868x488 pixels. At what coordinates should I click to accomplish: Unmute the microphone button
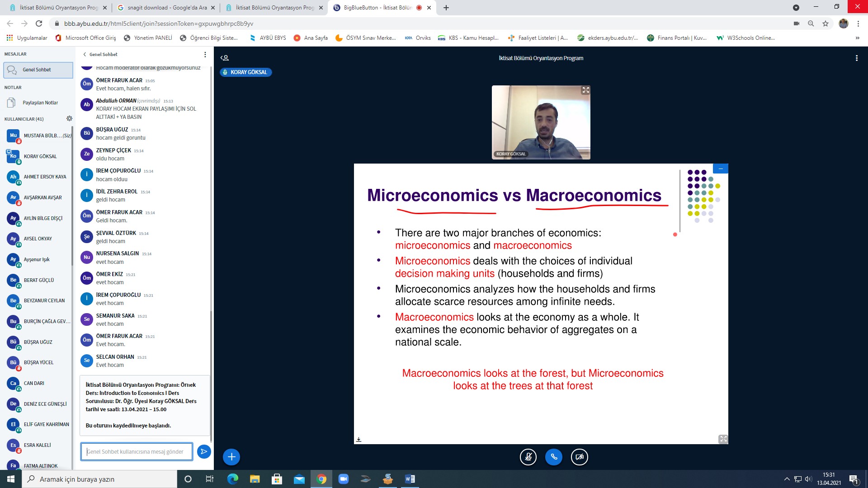coord(528,457)
